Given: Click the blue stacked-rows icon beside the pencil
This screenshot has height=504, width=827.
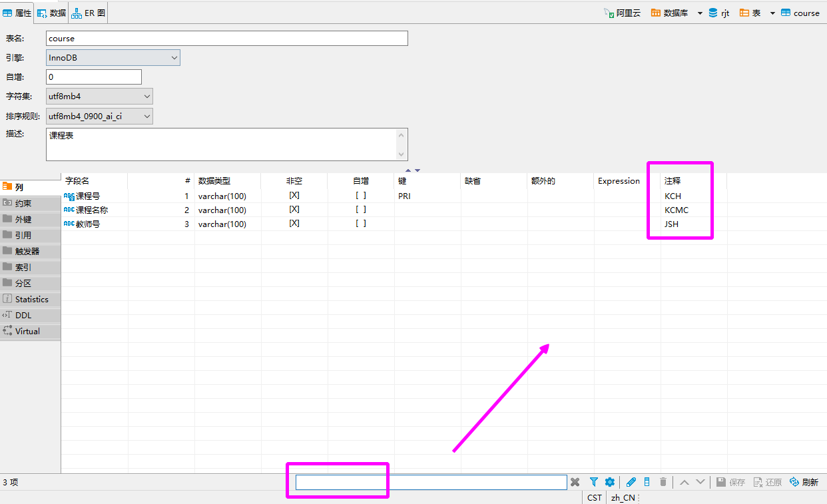Looking at the screenshot, I should click(x=647, y=482).
